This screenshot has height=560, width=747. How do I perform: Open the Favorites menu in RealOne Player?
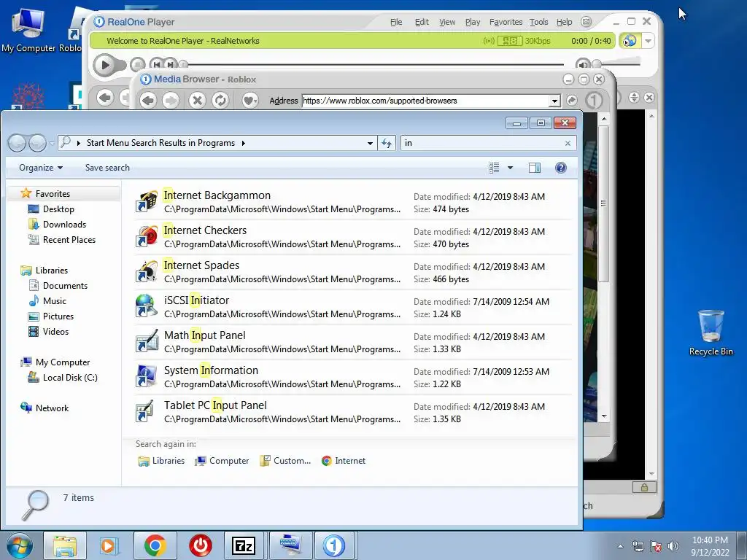tap(506, 22)
